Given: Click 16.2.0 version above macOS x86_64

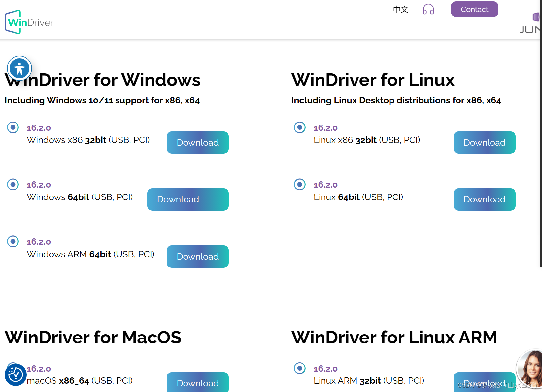Looking at the screenshot, I should click(39, 369).
